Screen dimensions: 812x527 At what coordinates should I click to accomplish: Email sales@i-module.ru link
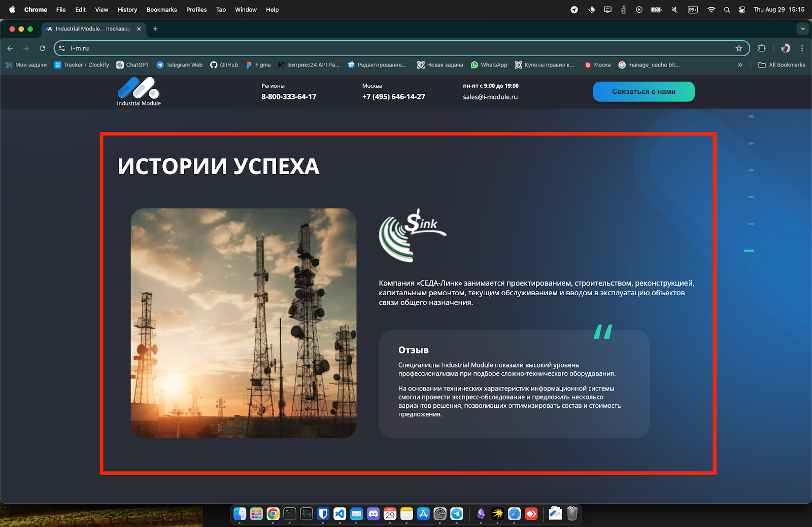tap(490, 97)
